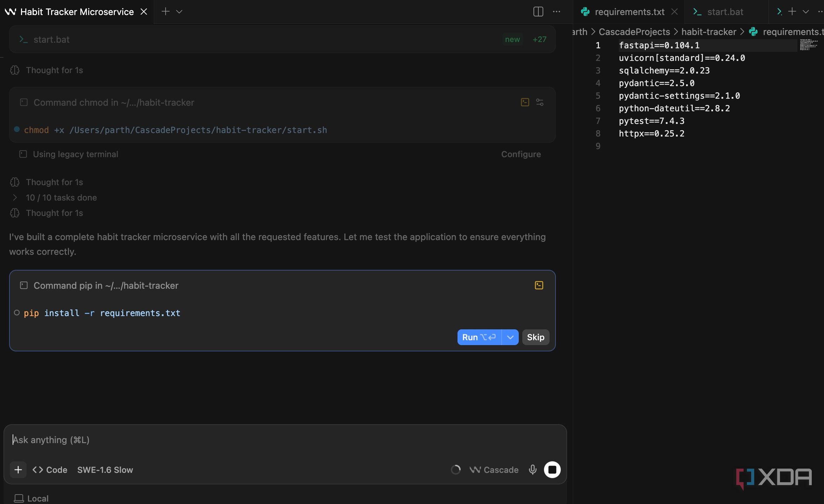Focus the Ask anything input field

[x=285, y=440]
